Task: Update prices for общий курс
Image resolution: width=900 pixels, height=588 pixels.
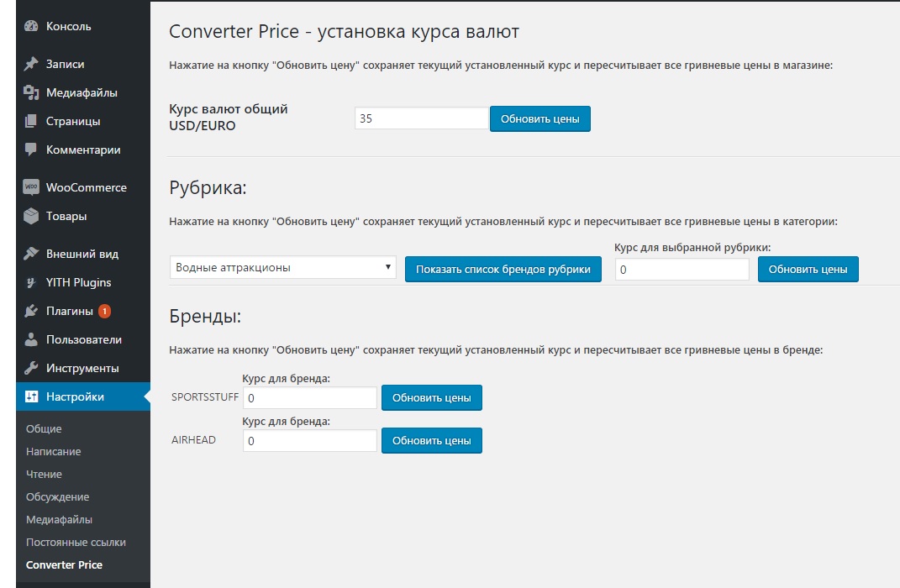Action: coord(540,118)
